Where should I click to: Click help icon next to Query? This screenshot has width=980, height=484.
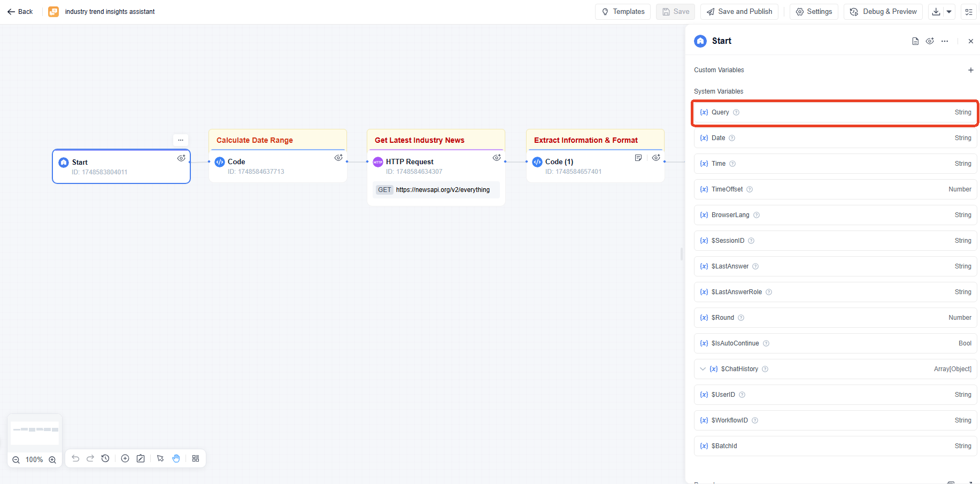736,112
